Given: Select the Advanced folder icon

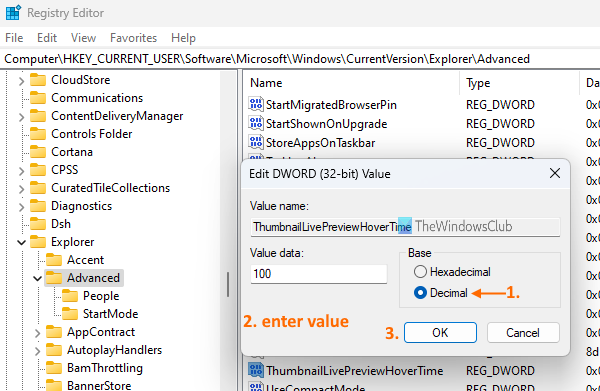Looking at the screenshot, I should tap(54, 278).
